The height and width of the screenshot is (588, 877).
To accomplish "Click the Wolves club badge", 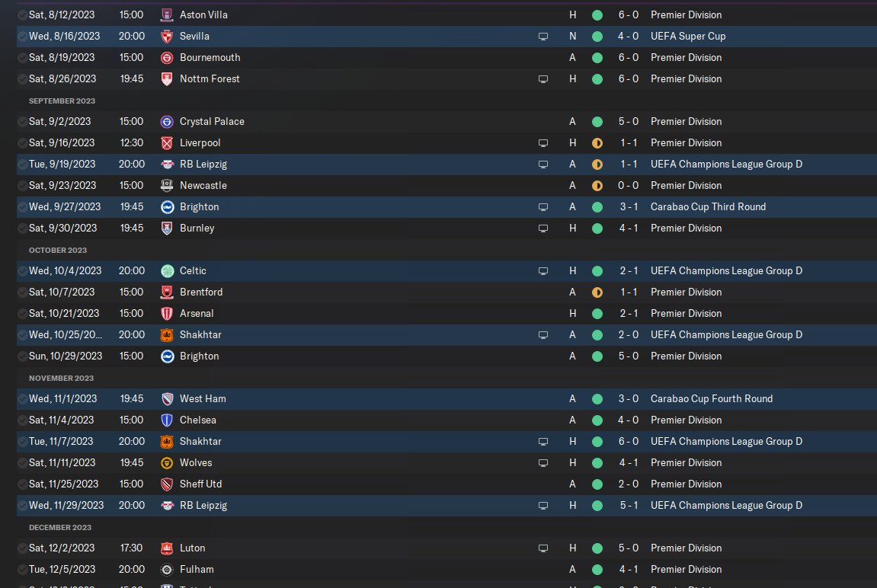I will coord(168,462).
